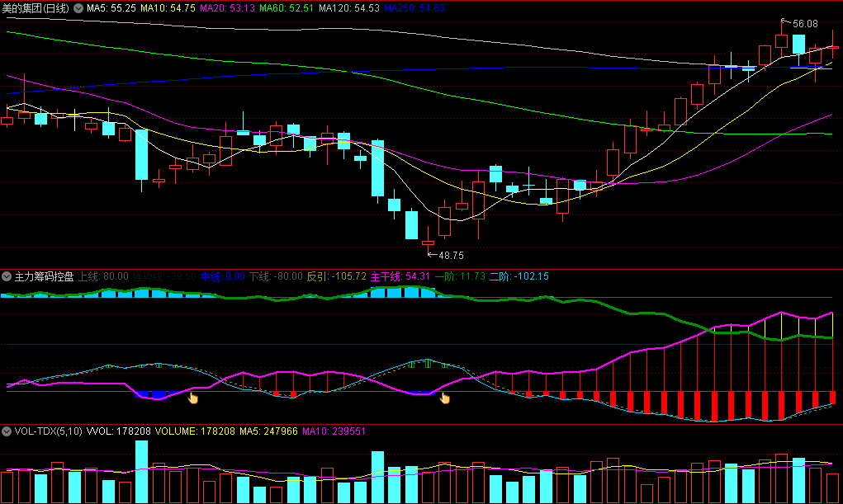
Task: Click the 一阶: 11.73 value
Action: coord(460,276)
